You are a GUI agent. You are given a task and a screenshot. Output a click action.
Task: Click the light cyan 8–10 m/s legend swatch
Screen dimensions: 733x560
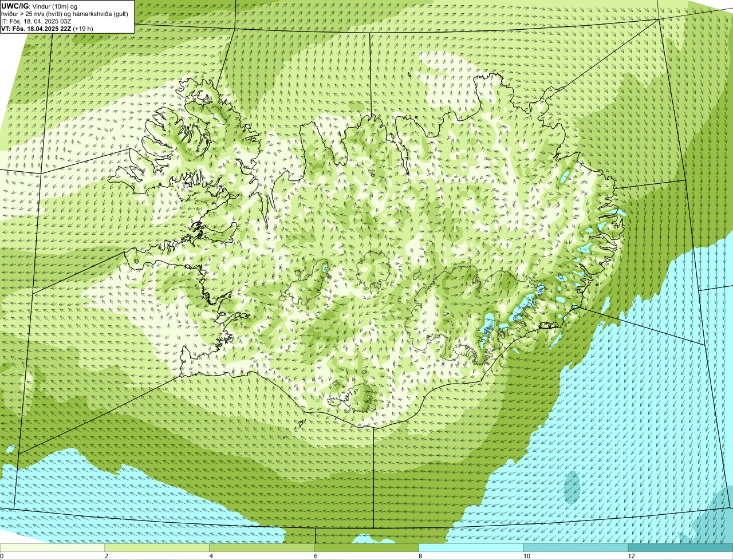472,547
